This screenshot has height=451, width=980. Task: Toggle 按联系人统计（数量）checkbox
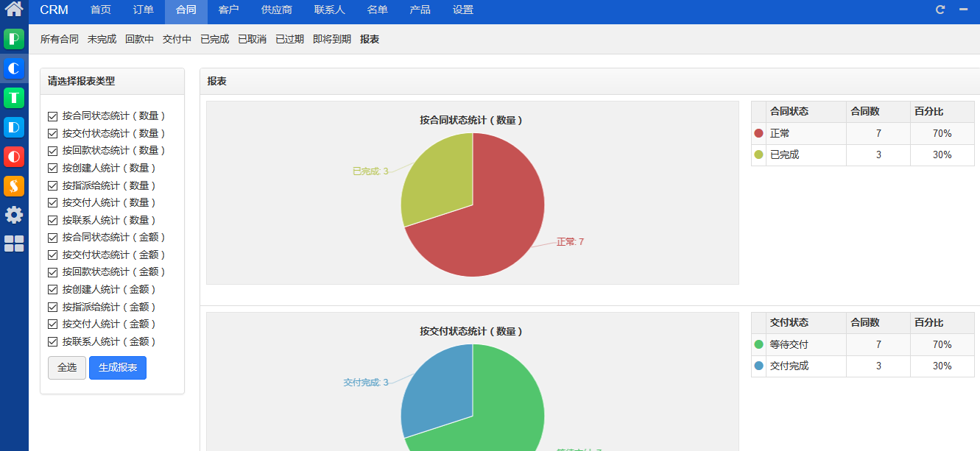[52, 220]
